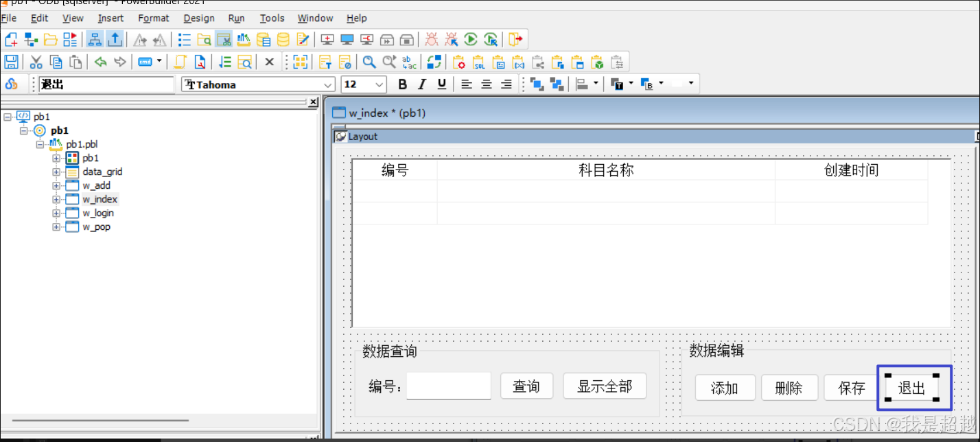Select the 查询 button in the layout
Image resolution: width=980 pixels, height=442 pixels.
pyautogui.click(x=526, y=386)
